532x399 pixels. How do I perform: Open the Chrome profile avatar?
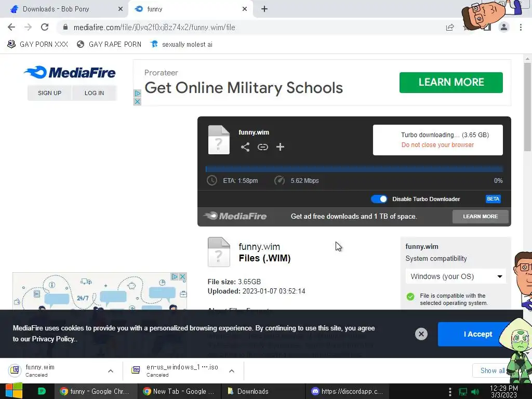click(x=504, y=27)
